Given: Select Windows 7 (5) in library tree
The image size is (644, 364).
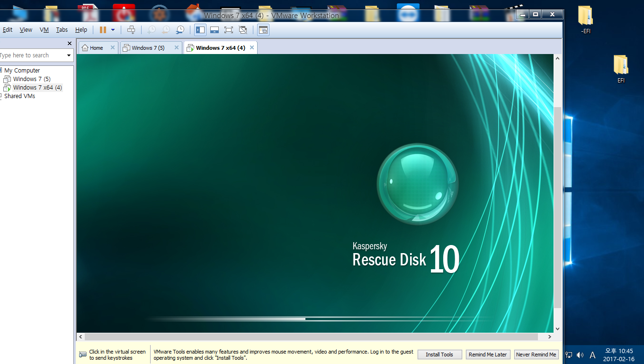Looking at the screenshot, I should tap(32, 79).
